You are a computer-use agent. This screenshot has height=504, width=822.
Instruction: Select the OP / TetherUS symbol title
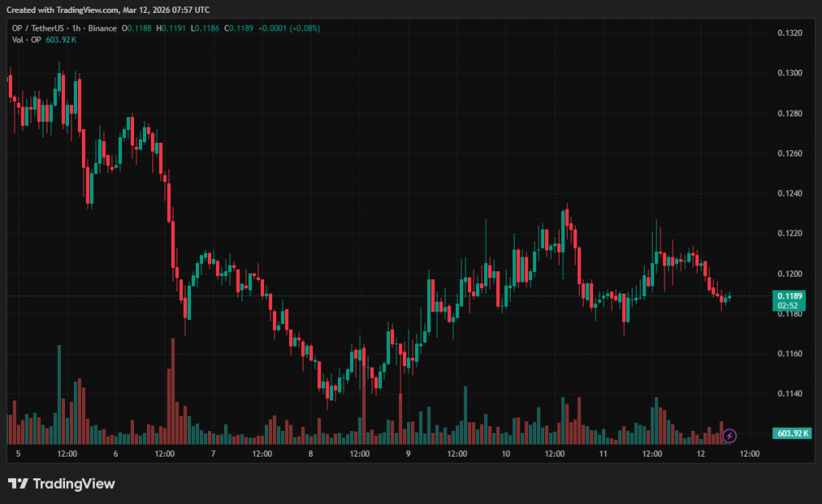tap(40, 28)
